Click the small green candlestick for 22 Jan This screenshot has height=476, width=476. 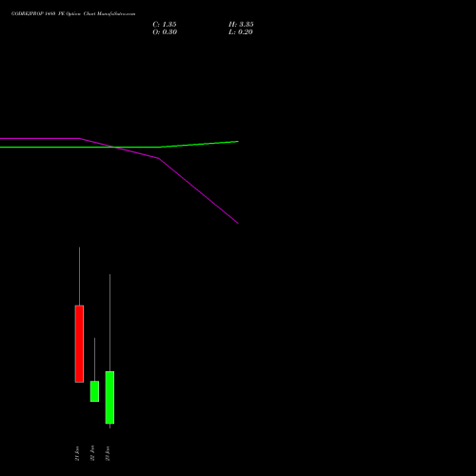tap(94, 391)
